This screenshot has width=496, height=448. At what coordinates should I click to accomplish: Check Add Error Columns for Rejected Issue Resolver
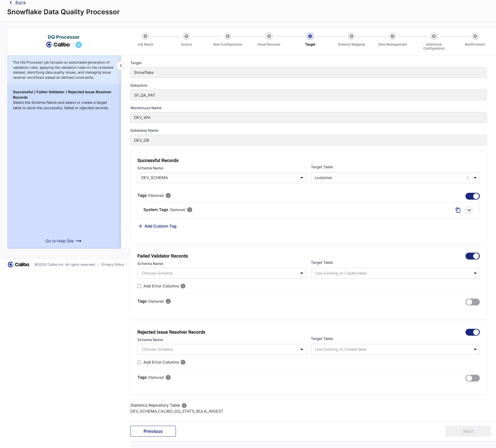pos(139,362)
